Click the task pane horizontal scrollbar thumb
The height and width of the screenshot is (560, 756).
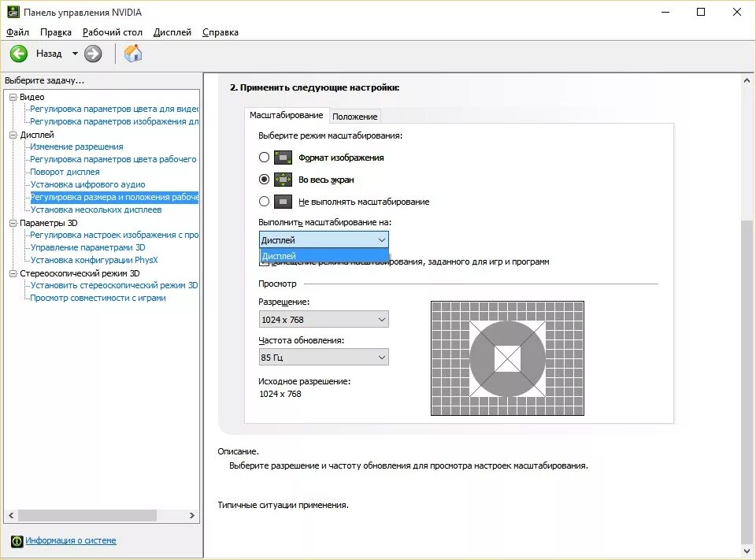coord(87,515)
